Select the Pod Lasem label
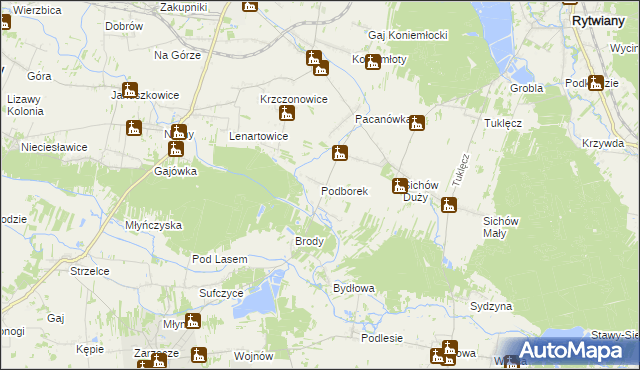Screen dimensions: 640x370 [x=220, y=259]
